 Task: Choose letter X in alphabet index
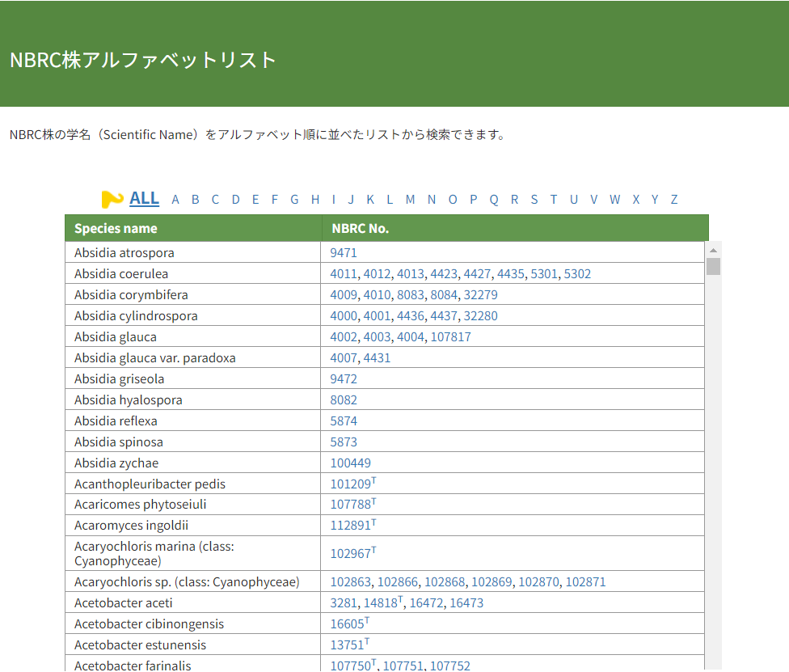[636, 200]
